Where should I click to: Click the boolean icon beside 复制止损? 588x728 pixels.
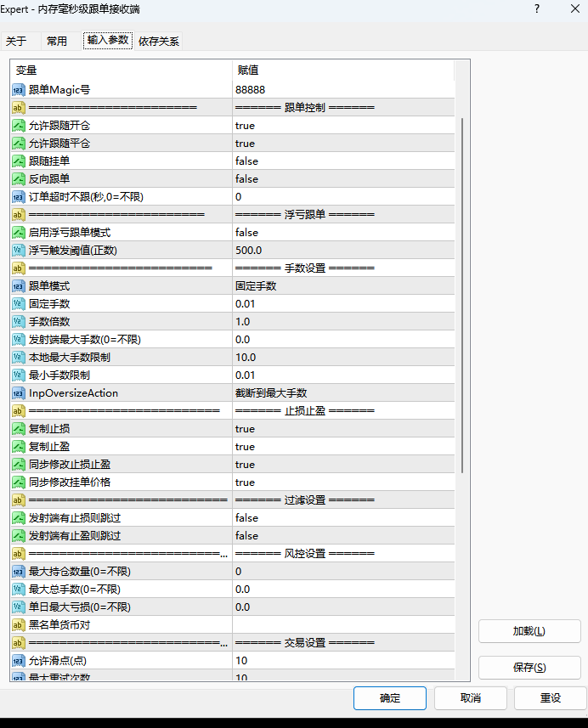pos(19,429)
